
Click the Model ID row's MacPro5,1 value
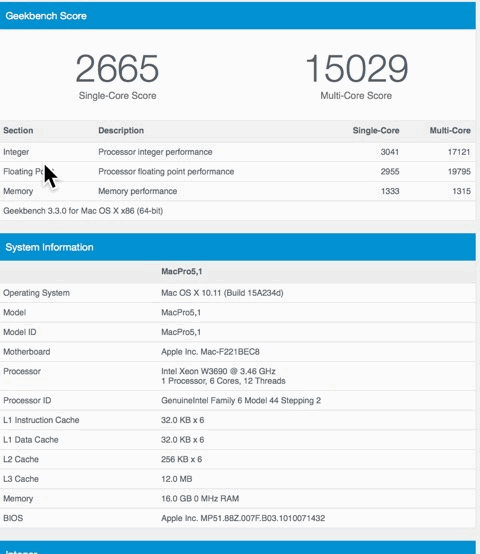pos(181,332)
